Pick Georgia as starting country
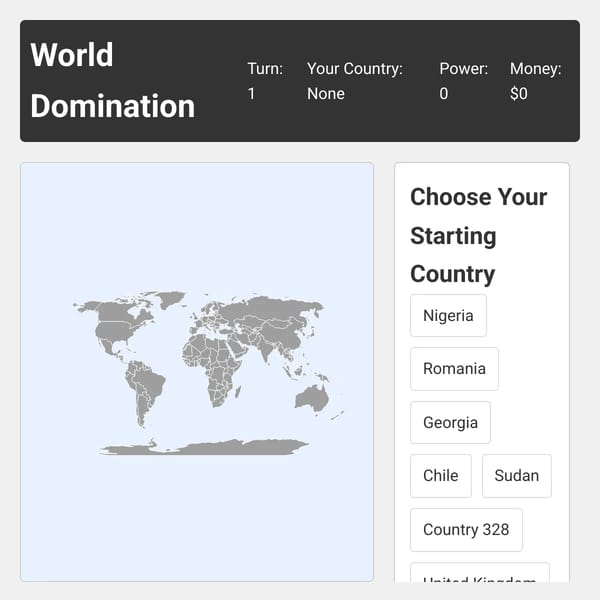Image resolution: width=600 pixels, height=600 pixels. tap(450, 422)
